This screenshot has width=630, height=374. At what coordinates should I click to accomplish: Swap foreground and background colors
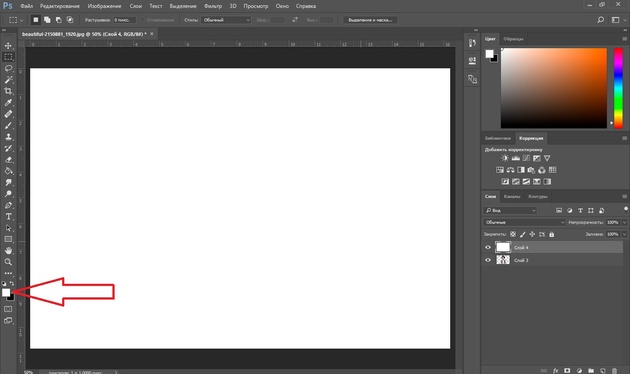click(12, 283)
